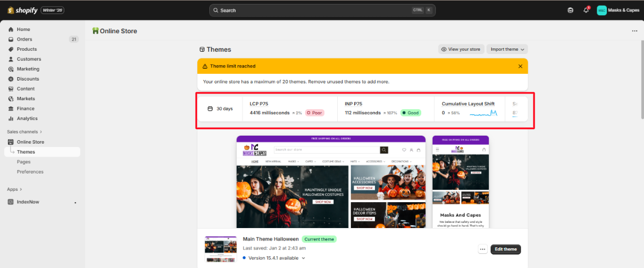The height and width of the screenshot is (268, 644).
Task: Click the Online Store page heading icon
Action: (x=95, y=31)
